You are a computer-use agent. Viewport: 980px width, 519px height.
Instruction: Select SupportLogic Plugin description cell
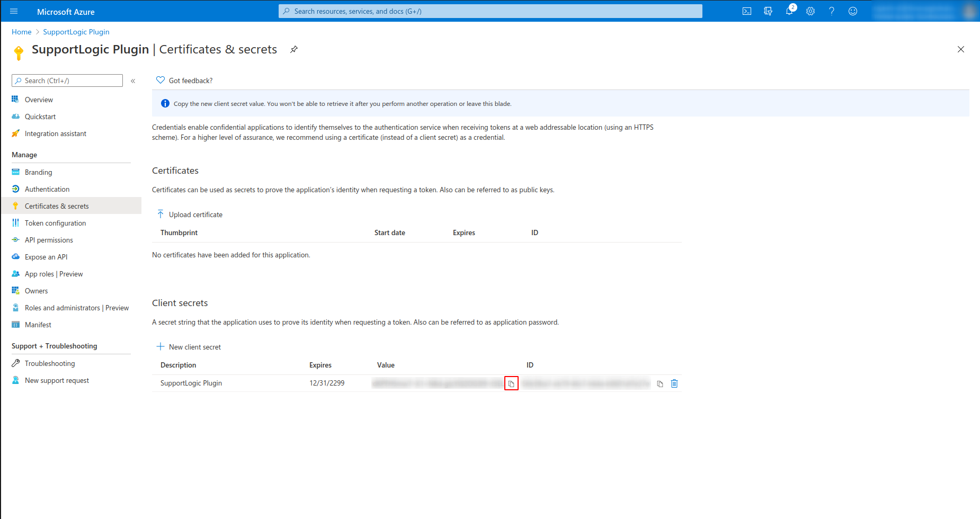pyautogui.click(x=191, y=383)
